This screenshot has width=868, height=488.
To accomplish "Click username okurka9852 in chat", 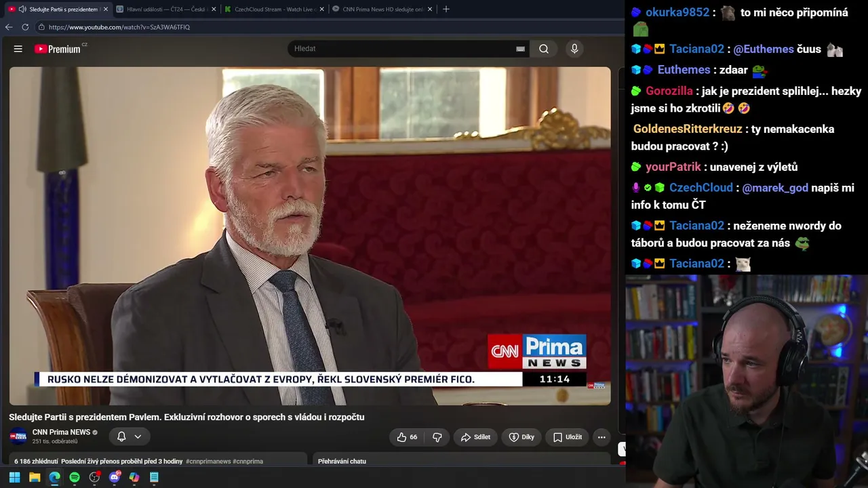I will click(677, 13).
